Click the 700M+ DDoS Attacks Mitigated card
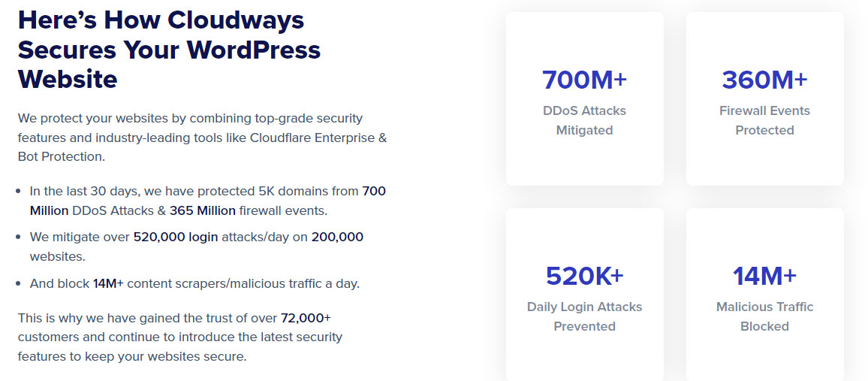Image resolution: width=868 pixels, height=381 pixels. tap(585, 98)
